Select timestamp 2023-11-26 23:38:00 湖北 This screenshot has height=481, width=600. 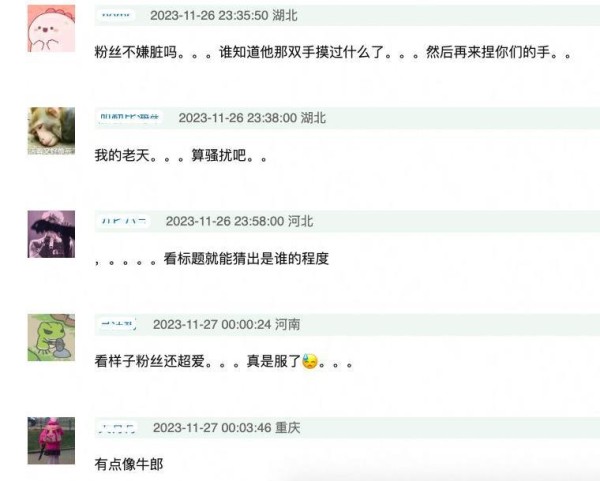pyautogui.click(x=252, y=118)
